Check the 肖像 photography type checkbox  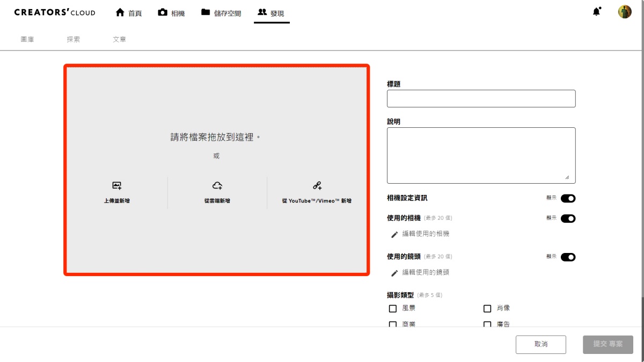pyautogui.click(x=487, y=308)
